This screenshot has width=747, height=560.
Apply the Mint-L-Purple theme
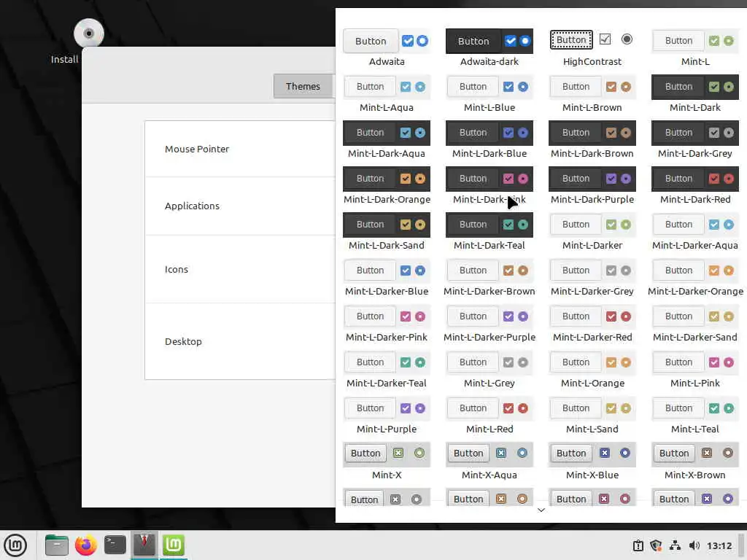[387, 416]
